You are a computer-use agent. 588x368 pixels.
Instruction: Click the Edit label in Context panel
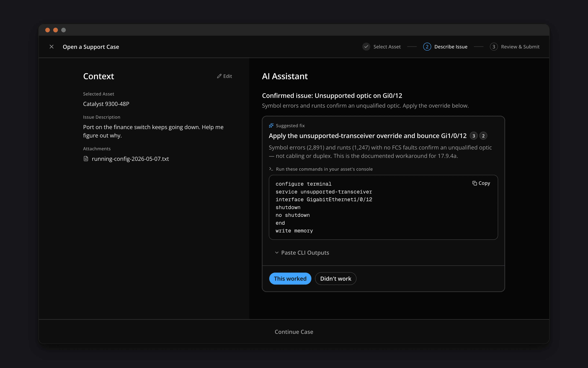pyautogui.click(x=228, y=76)
